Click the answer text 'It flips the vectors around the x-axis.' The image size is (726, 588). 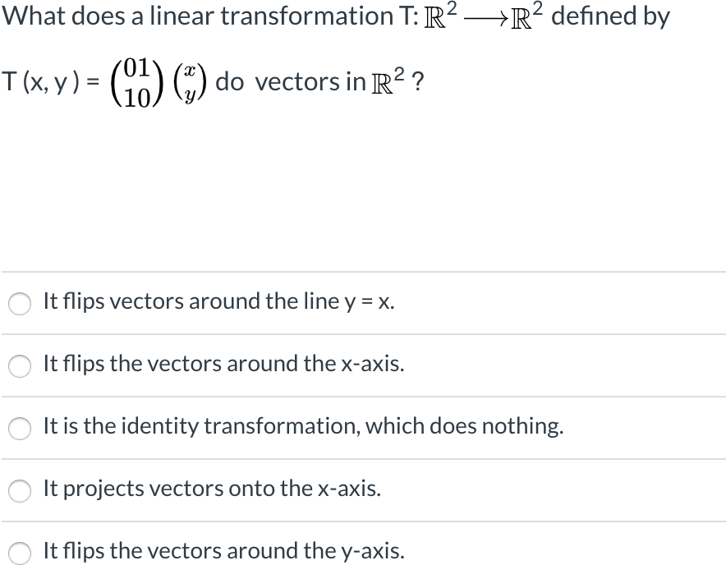(223, 365)
